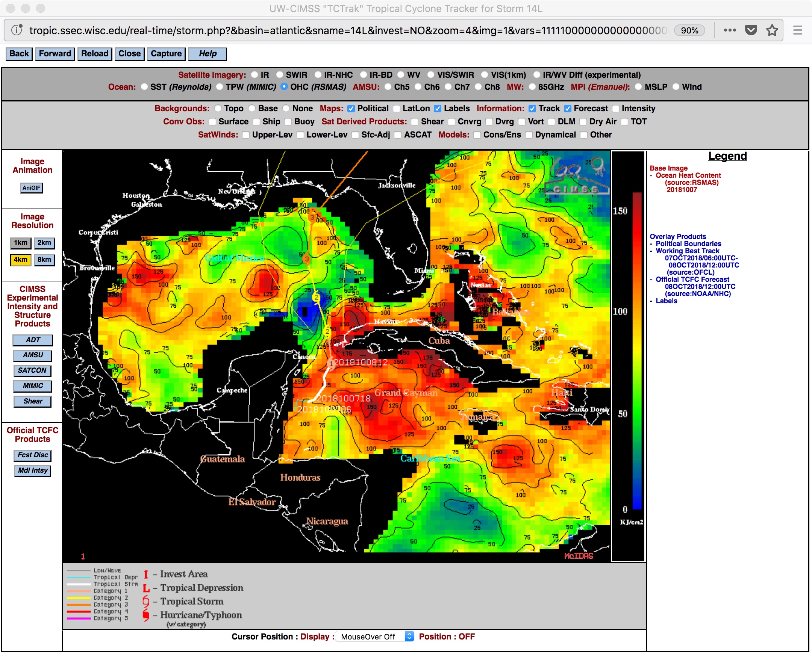The height and width of the screenshot is (653, 812).
Task: Select WV water vapor imagery
Action: tap(401, 75)
